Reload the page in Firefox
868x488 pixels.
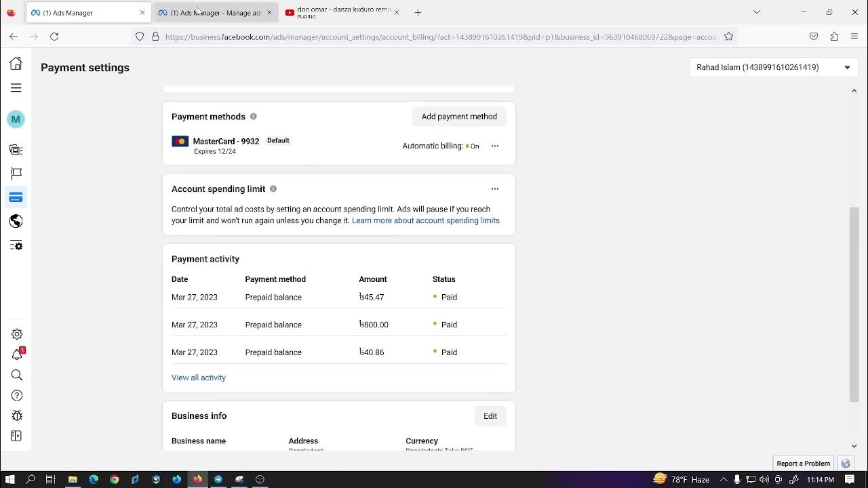click(x=54, y=37)
